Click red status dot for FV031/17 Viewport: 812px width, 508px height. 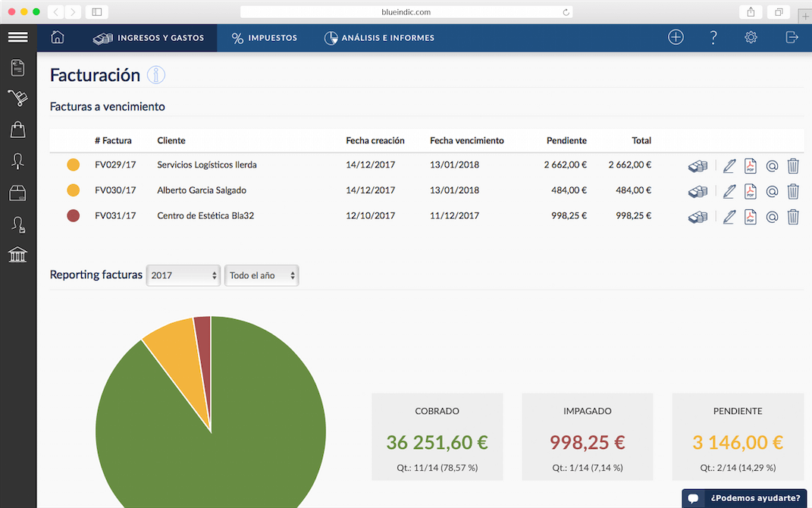(x=74, y=215)
